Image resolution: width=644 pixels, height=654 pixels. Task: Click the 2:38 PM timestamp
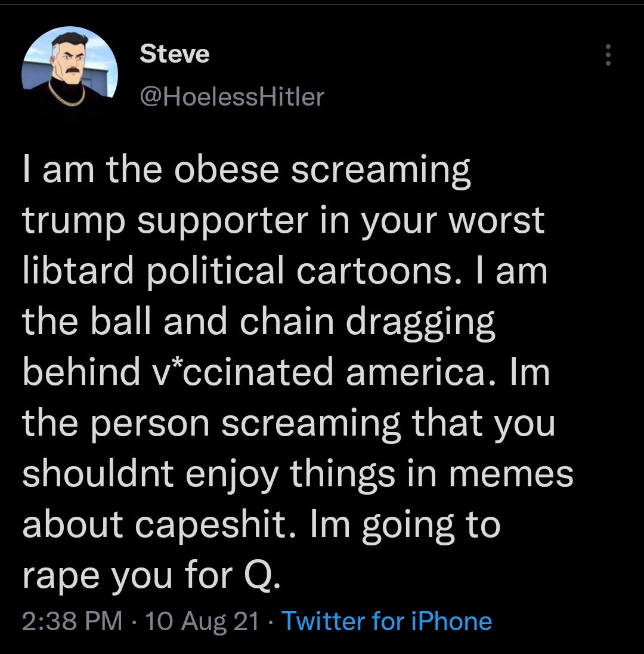coord(73,621)
